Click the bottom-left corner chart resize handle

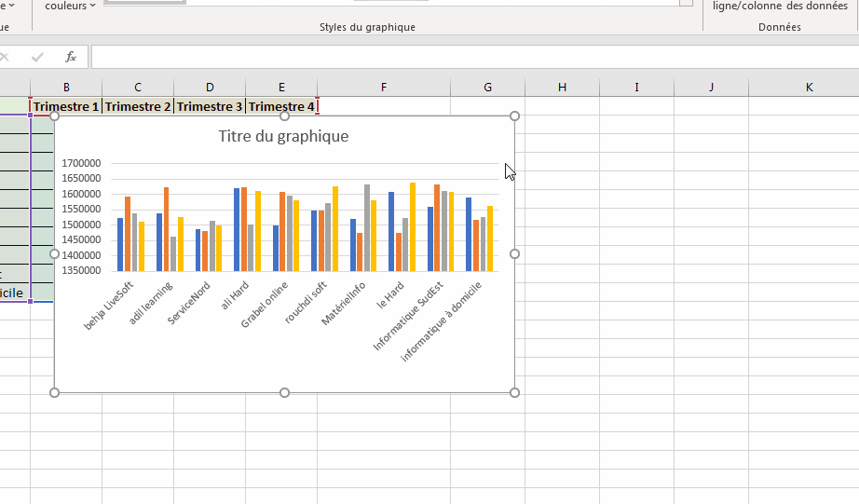point(54,393)
